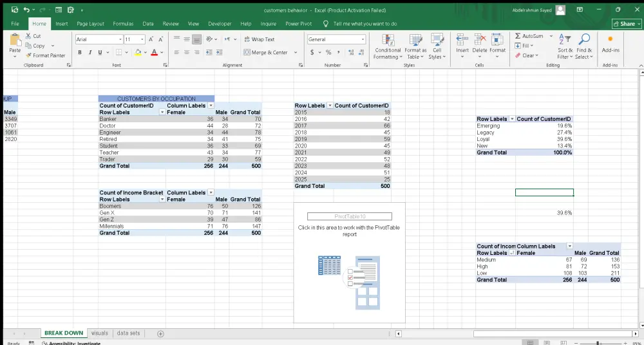Open Sort & Filter menu
The height and width of the screenshot is (345, 644).
pyautogui.click(x=565, y=47)
